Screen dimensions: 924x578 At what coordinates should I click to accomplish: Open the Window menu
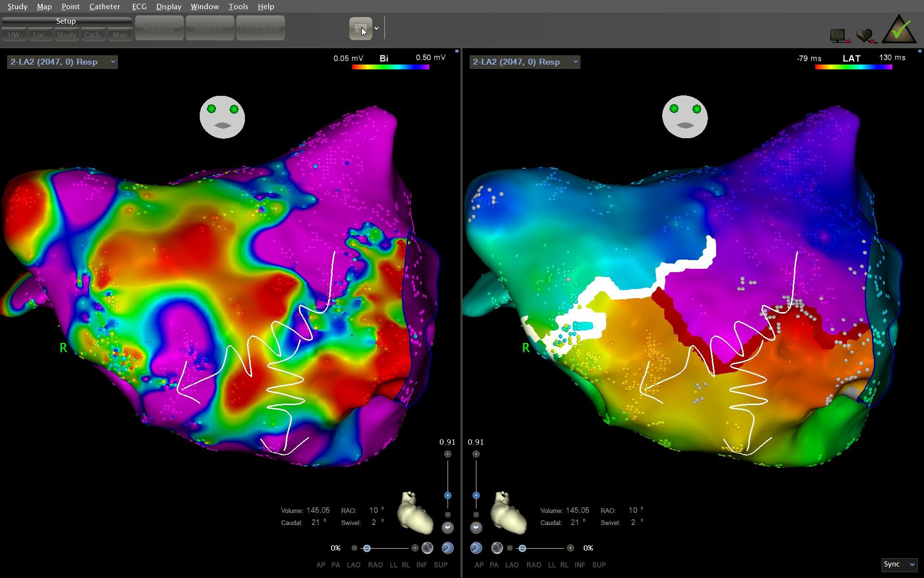tap(205, 7)
